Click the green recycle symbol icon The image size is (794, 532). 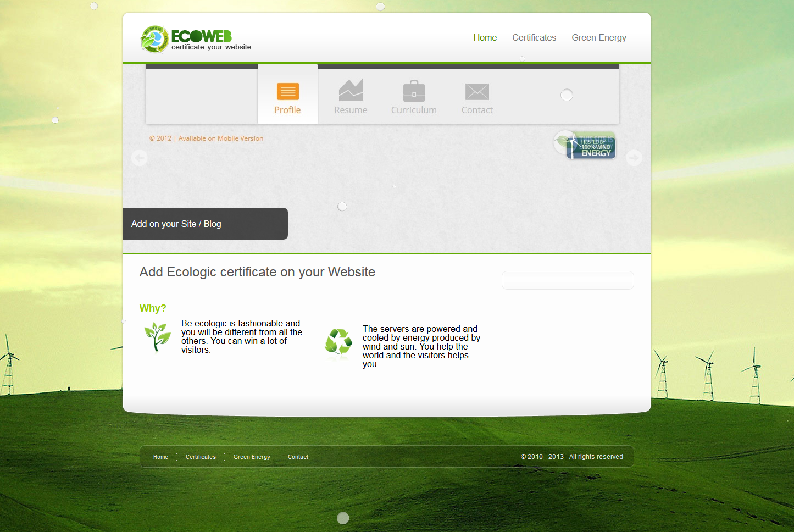(338, 343)
